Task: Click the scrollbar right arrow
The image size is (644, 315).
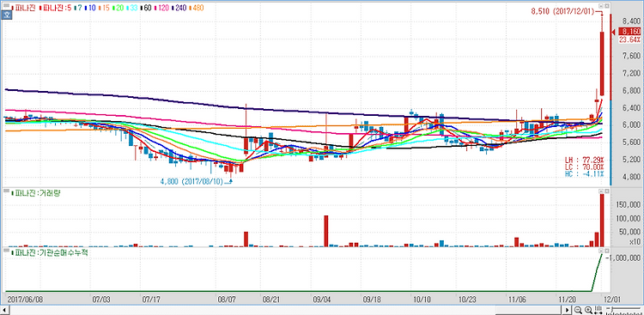Action: point(568,310)
